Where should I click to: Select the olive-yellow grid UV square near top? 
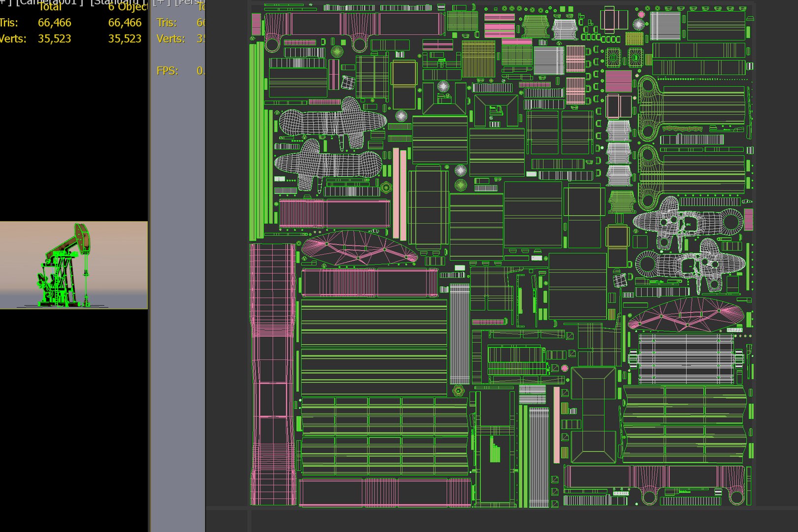(478, 59)
